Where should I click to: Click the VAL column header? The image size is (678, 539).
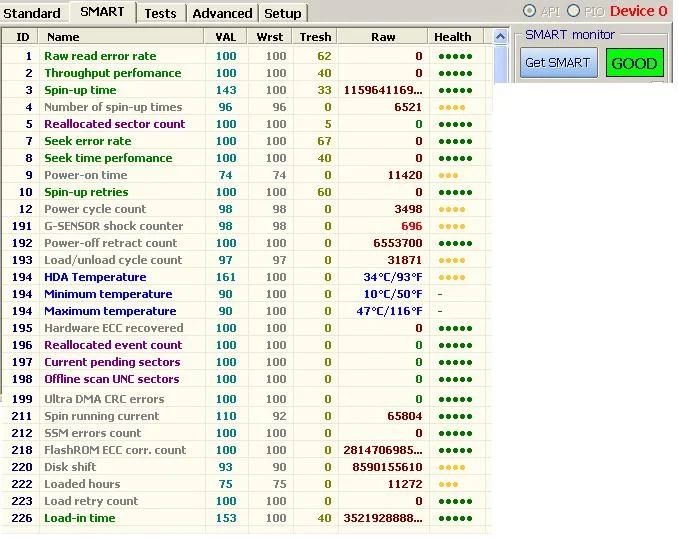(226, 37)
